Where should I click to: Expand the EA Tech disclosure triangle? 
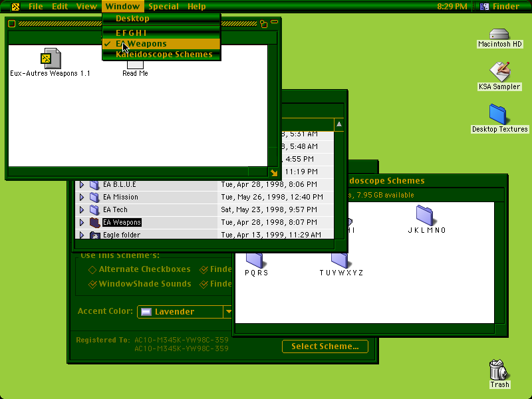tap(81, 209)
